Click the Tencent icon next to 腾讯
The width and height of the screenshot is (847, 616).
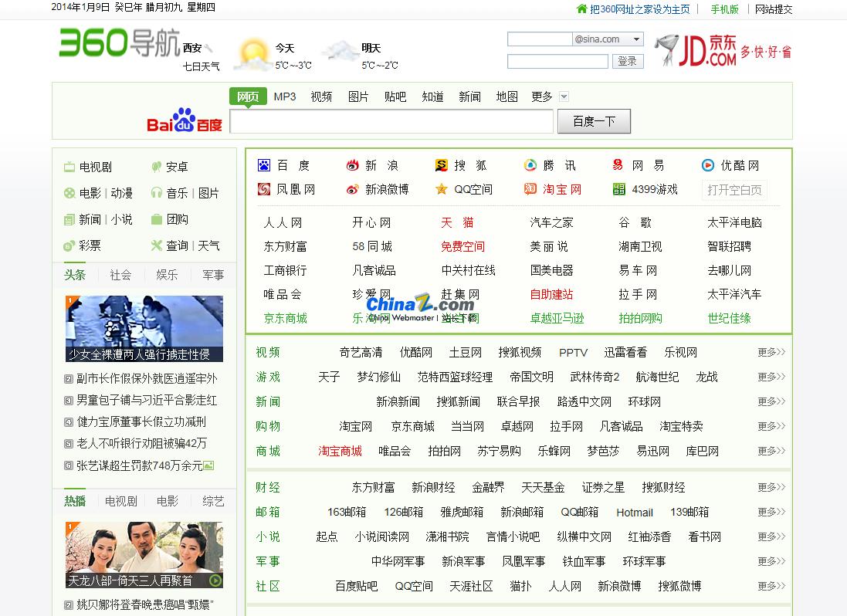point(530,165)
